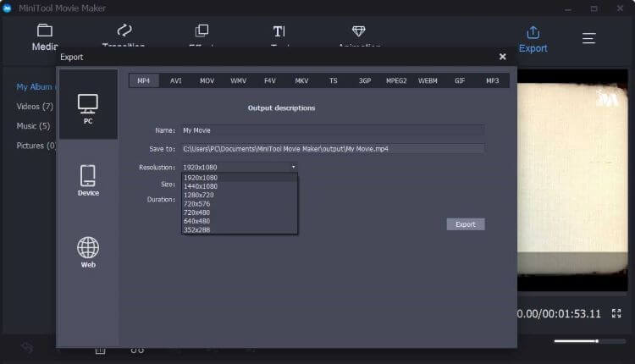Switch to MOV format tab
Screen dimensions: 635x364
[x=207, y=80]
